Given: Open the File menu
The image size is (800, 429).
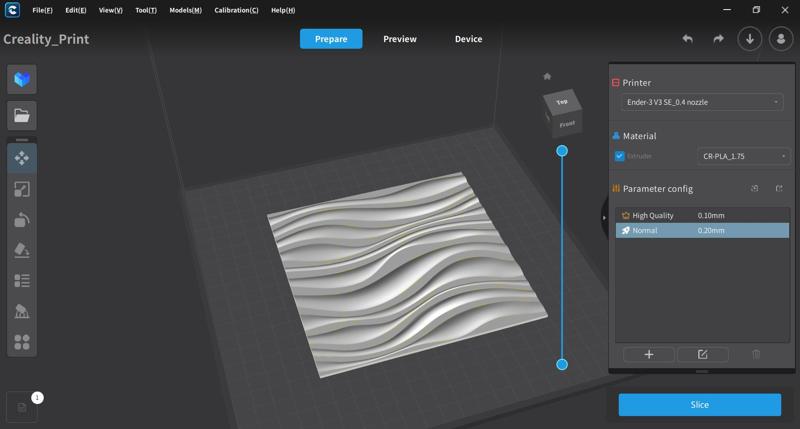Looking at the screenshot, I should coord(42,10).
